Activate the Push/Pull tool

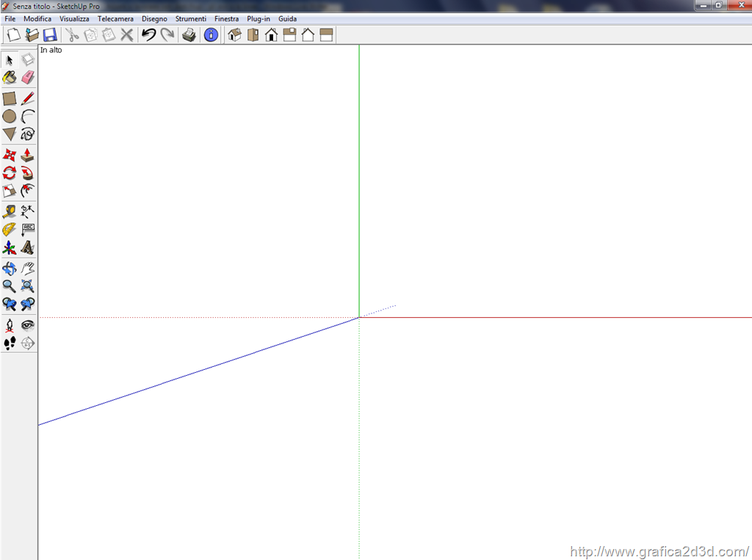click(28, 155)
